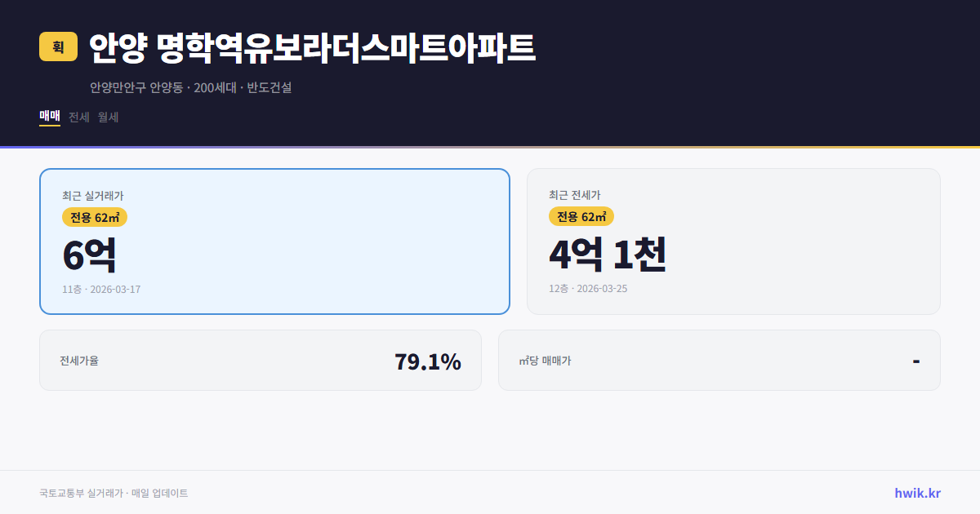Click the 전용 62㎡ badge on jeonse card
980x514 pixels.
581,216
